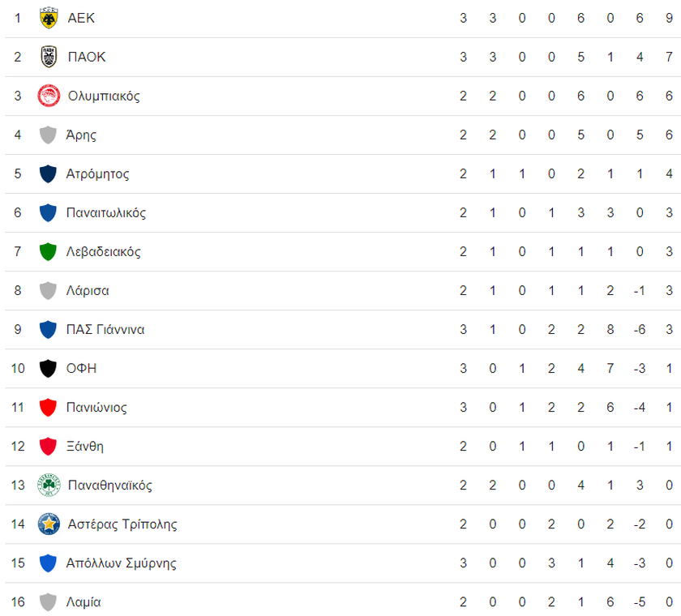
Task: Open the ΠΑΣ Γιάννινα team link
Action: pos(105,330)
